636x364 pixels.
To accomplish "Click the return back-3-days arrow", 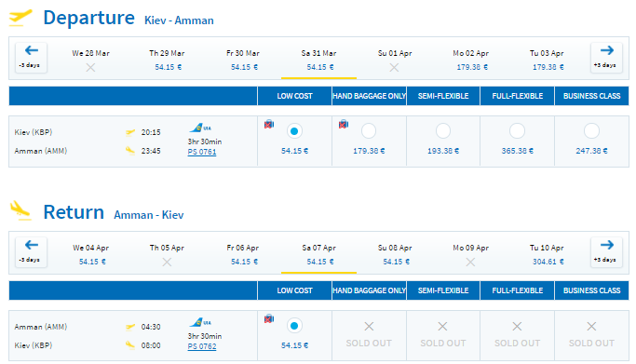I will pyautogui.click(x=32, y=252).
